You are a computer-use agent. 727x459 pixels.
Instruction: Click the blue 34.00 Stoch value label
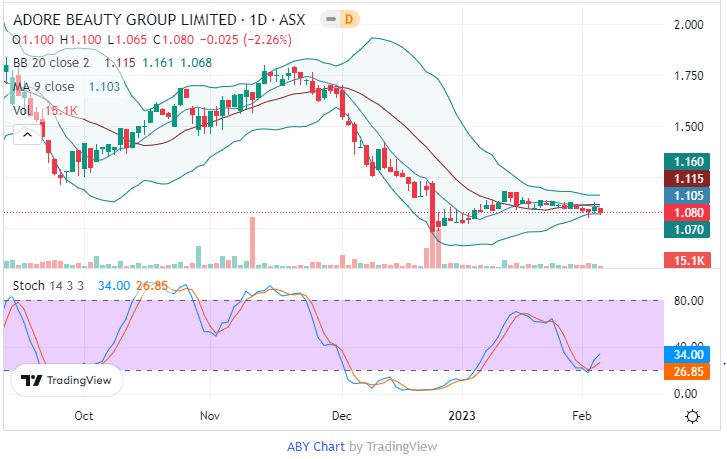click(687, 353)
